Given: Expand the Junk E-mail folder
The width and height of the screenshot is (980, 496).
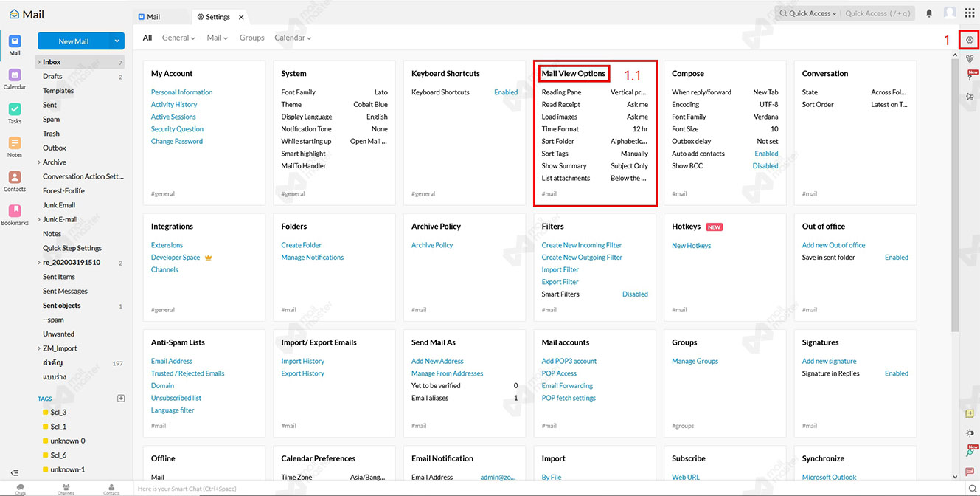Looking at the screenshot, I should click(x=38, y=219).
